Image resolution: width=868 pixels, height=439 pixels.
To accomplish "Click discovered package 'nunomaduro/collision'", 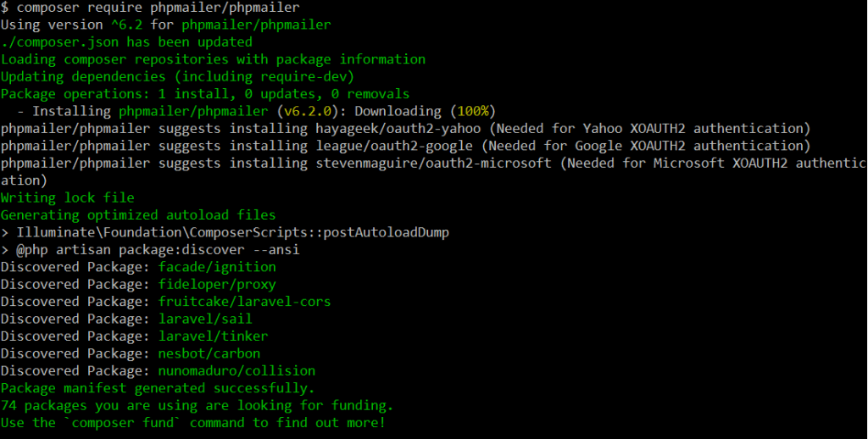I will coord(237,370).
